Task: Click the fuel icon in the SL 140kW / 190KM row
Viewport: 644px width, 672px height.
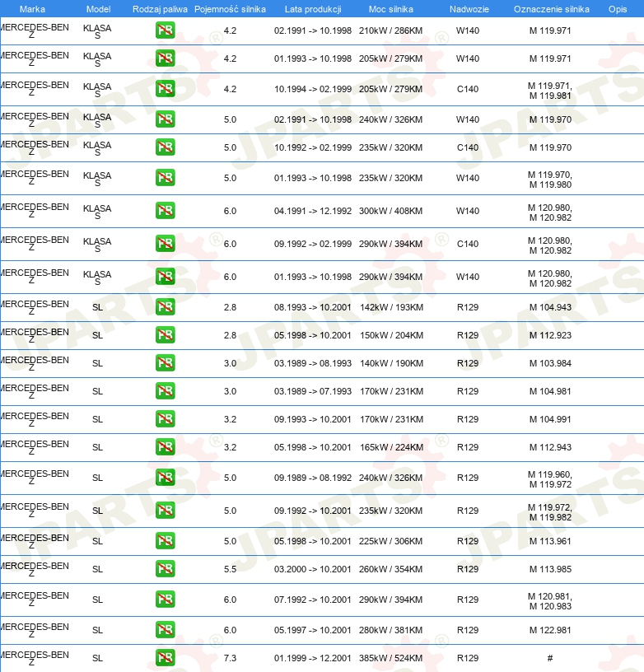Action: [x=165, y=363]
